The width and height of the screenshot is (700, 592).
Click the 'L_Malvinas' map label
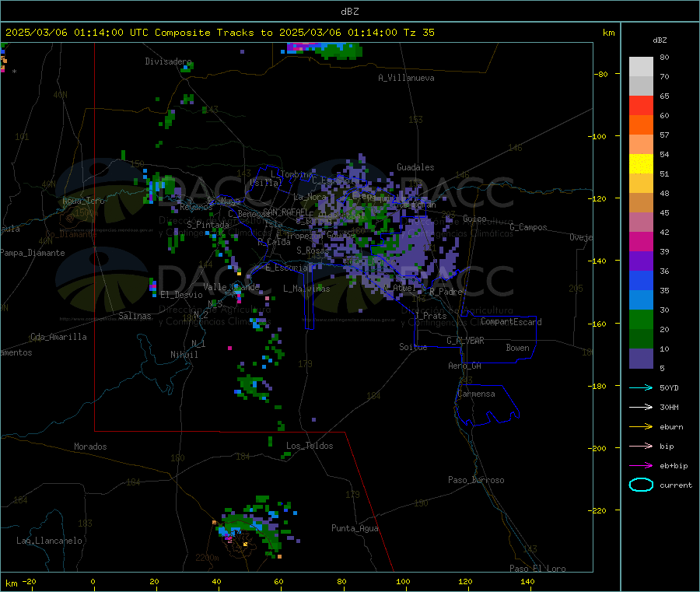[306, 289]
